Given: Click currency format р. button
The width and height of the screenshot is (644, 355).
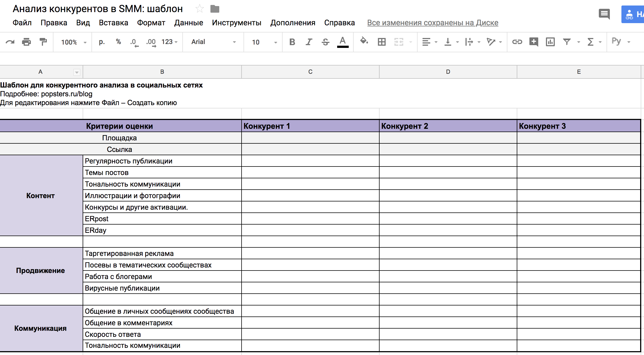Looking at the screenshot, I should click(102, 42).
